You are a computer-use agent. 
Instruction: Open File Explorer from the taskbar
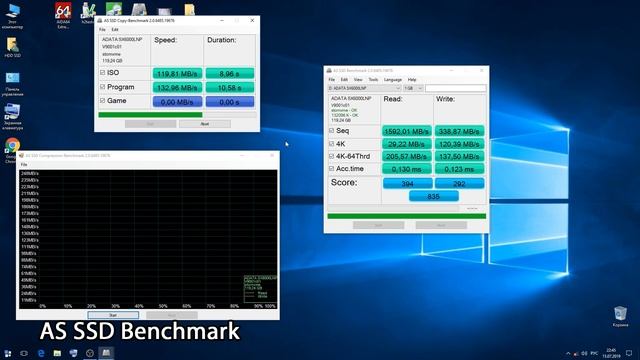coord(57,353)
